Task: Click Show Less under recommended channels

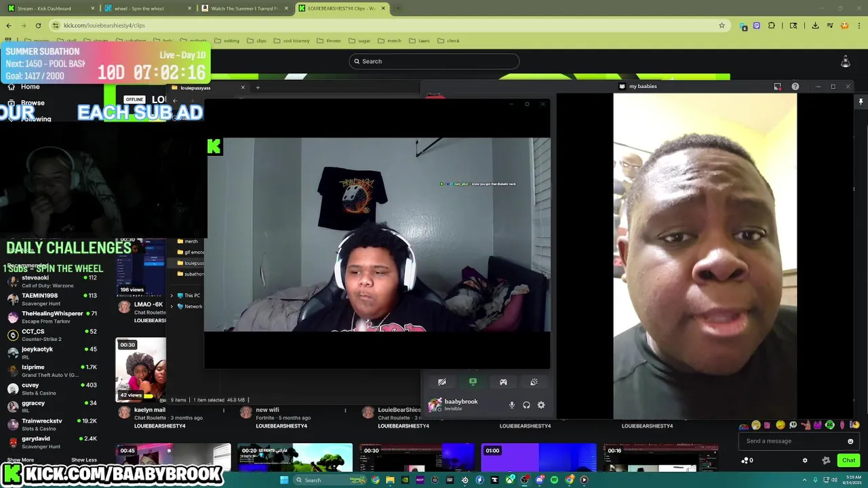Action: click(84, 460)
